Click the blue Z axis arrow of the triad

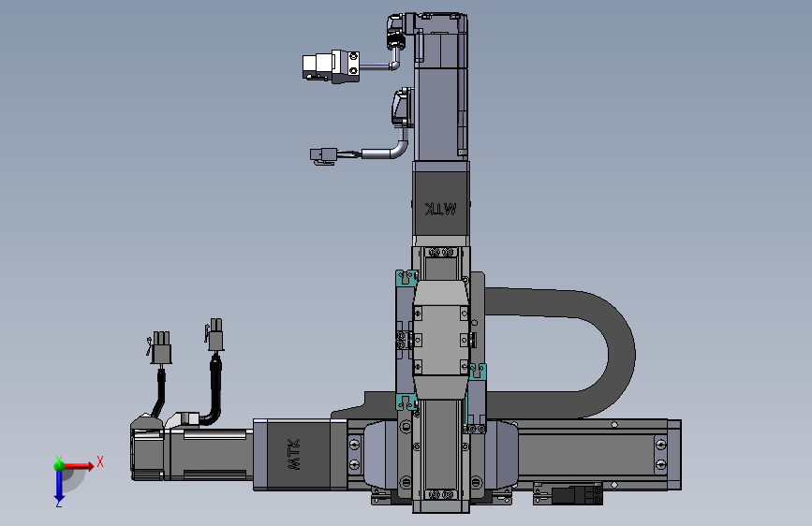click(59, 486)
